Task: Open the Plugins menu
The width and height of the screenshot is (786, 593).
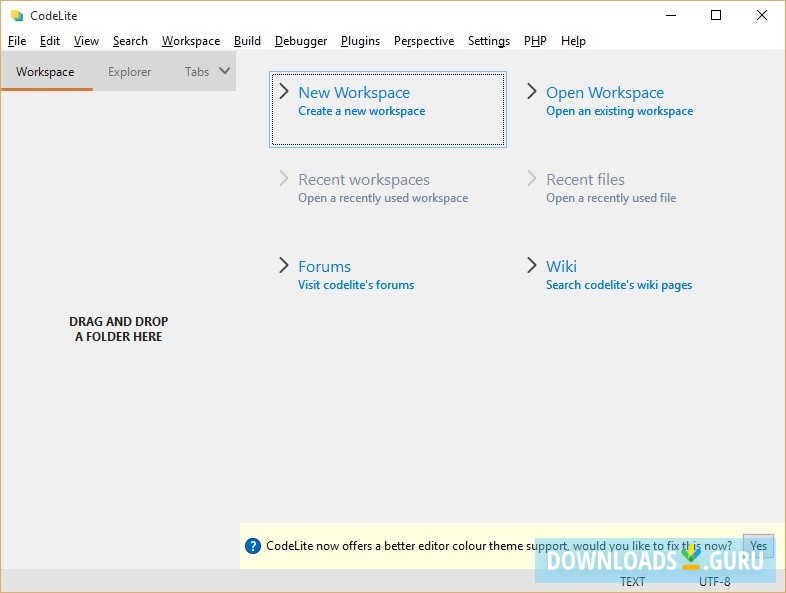Action: coord(360,41)
